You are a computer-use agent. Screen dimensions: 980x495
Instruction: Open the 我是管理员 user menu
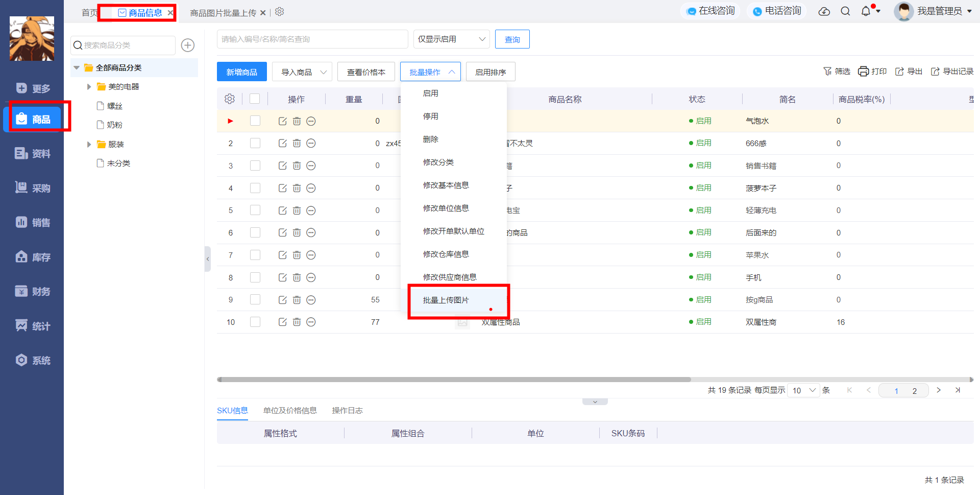click(x=933, y=11)
